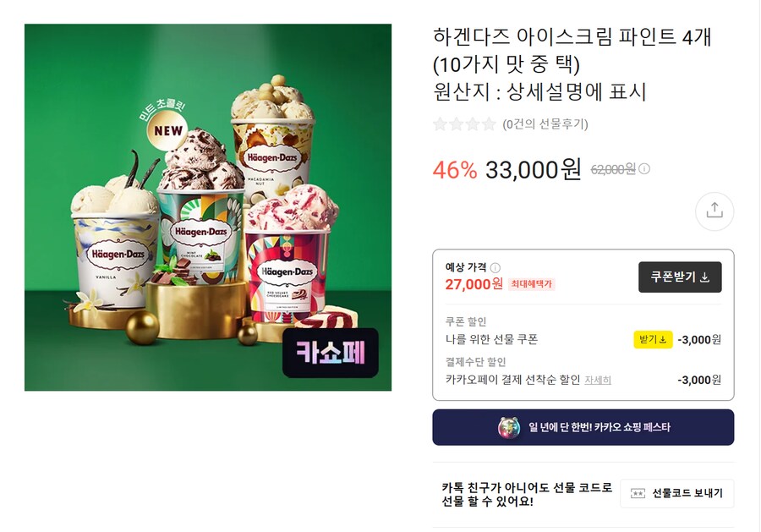The image size is (761, 532).
Task: Click the Kakao Shopping Festa mascot icon
Action: [x=509, y=428]
